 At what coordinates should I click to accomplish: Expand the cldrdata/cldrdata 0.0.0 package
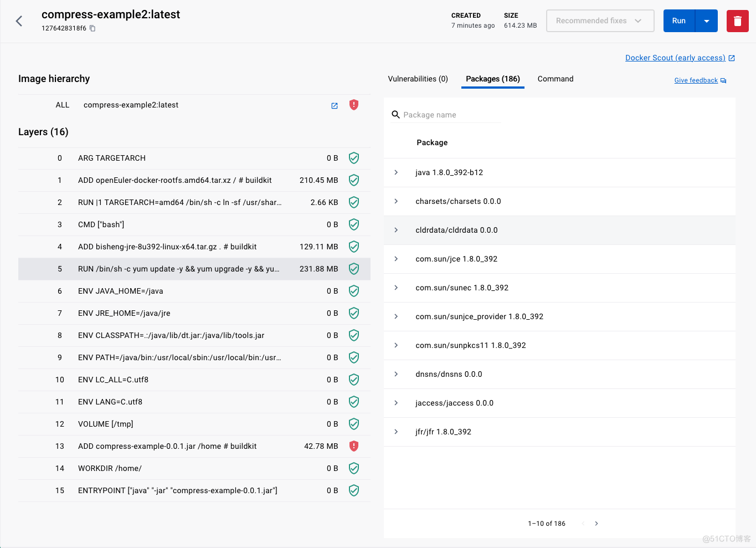tap(396, 230)
